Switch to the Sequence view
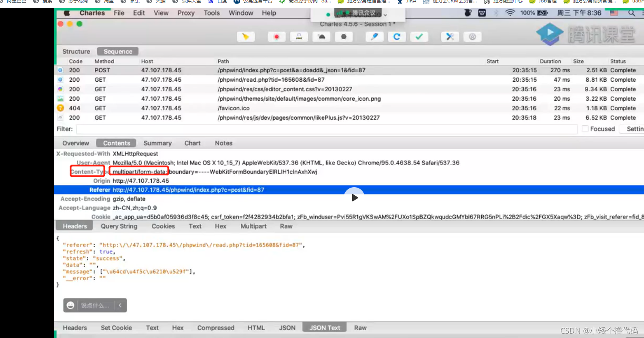The image size is (644, 338). coord(118,51)
